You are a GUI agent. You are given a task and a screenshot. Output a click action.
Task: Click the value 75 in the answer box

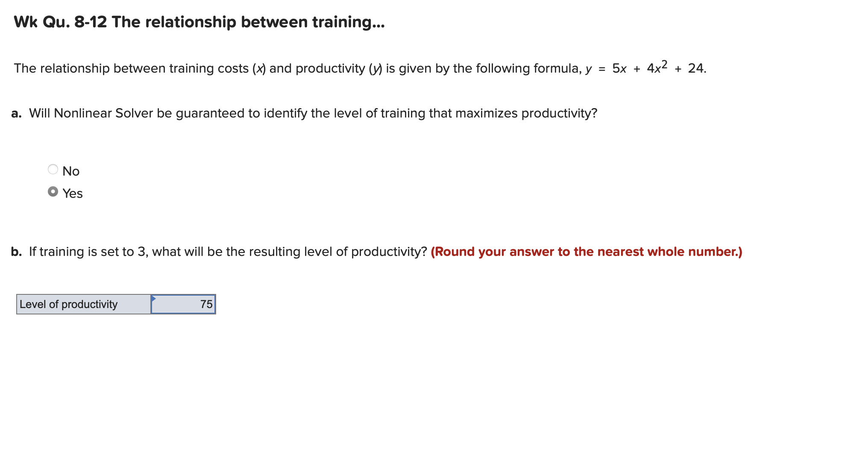[x=206, y=304]
